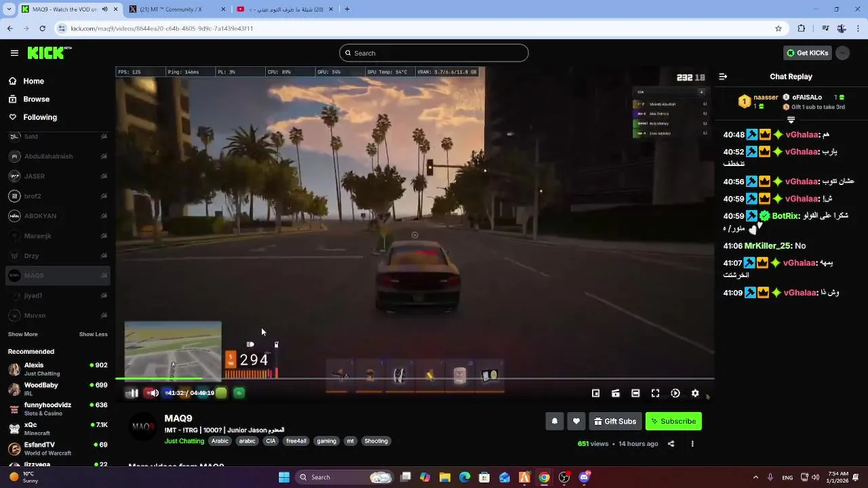
Task: Click Show Less in the following list
Action: pos(93,334)
